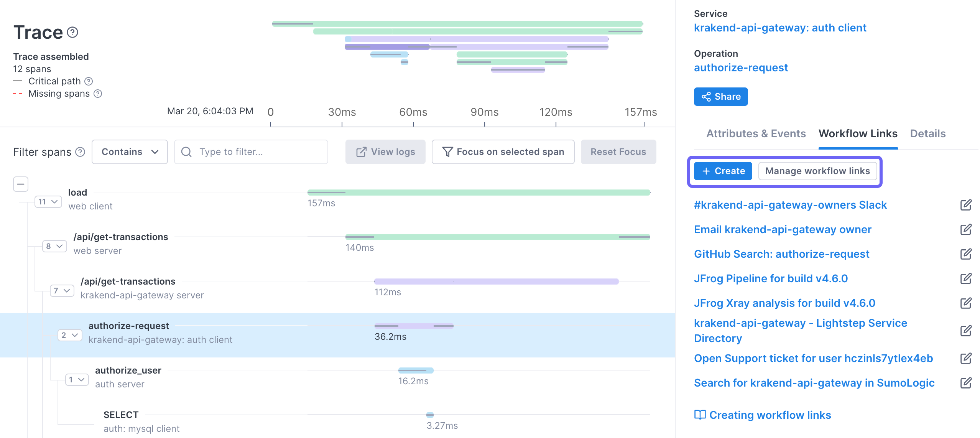Click the help icon next to Trace title
The image size is (980, 438).
(72, 32)
